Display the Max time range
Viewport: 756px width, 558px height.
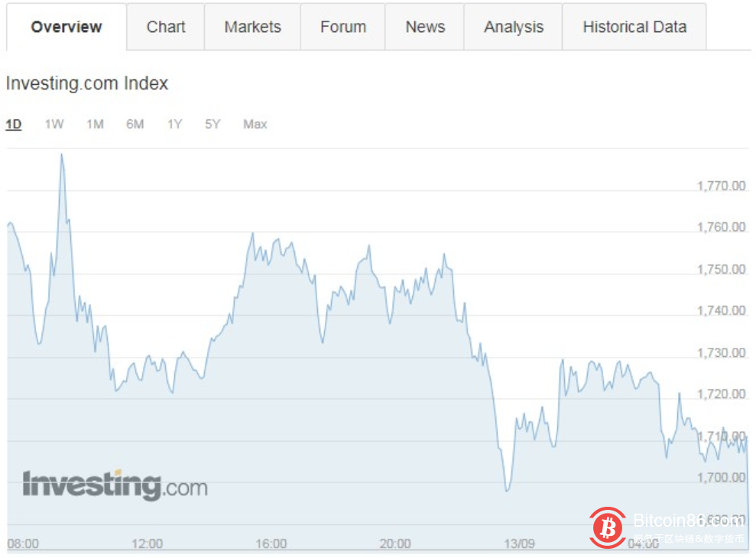tap(255, 124)
